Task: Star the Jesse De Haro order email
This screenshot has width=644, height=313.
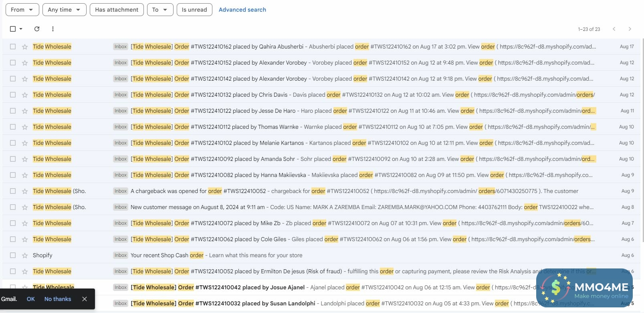Action: 25,111
